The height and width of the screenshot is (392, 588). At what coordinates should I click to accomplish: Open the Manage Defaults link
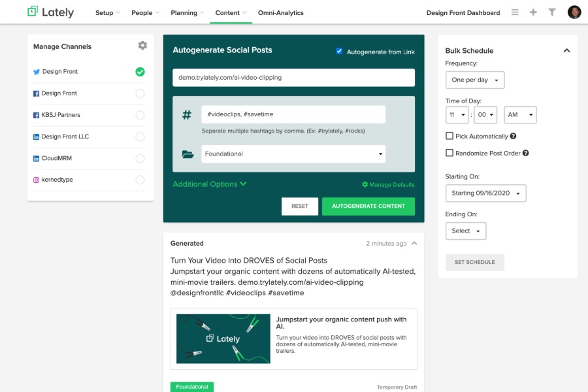pos(388,184)
